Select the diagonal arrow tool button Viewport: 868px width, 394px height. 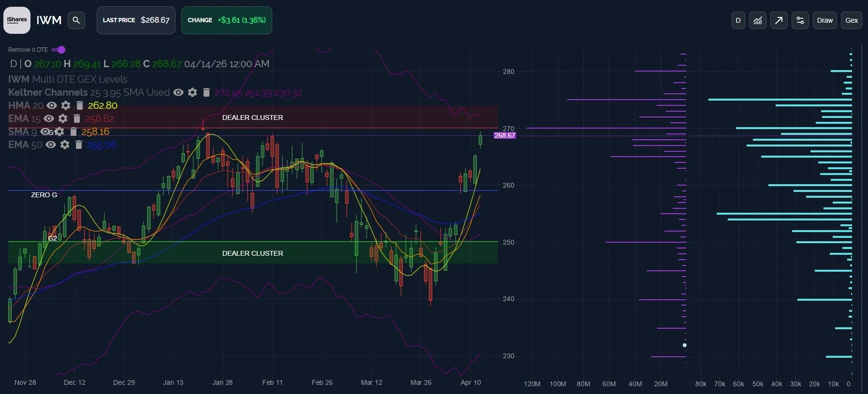779,20
